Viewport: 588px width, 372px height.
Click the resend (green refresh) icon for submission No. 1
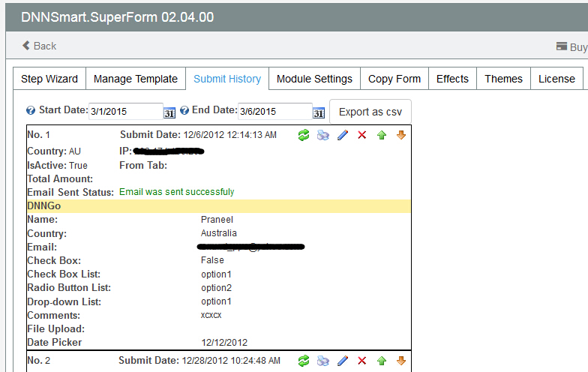[x=304, y=135]
